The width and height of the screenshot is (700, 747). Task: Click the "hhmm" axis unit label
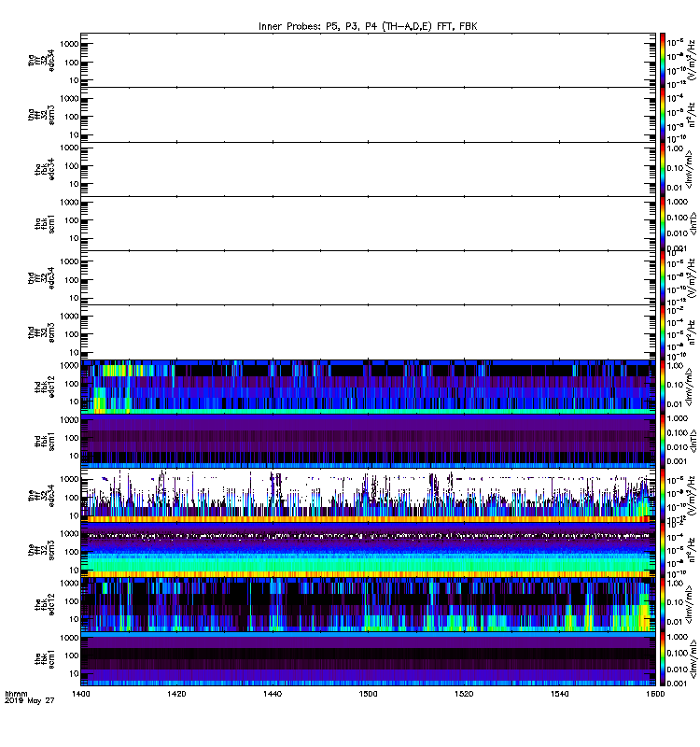click(16, 694)
